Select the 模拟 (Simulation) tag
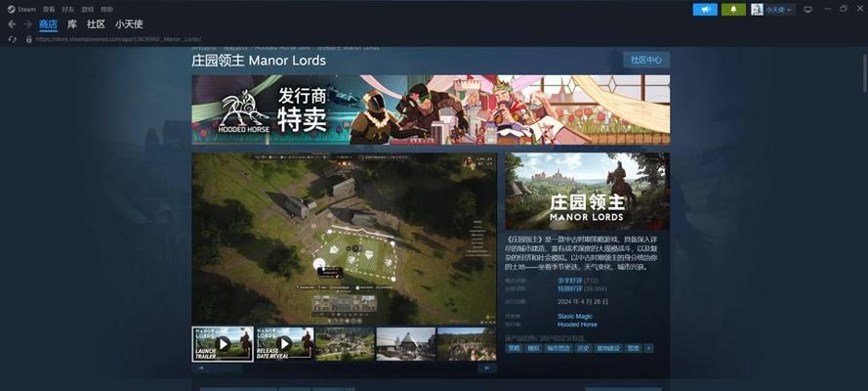Image resolution: width=868 pixels, height=391 pixels. tap(532, 348)
